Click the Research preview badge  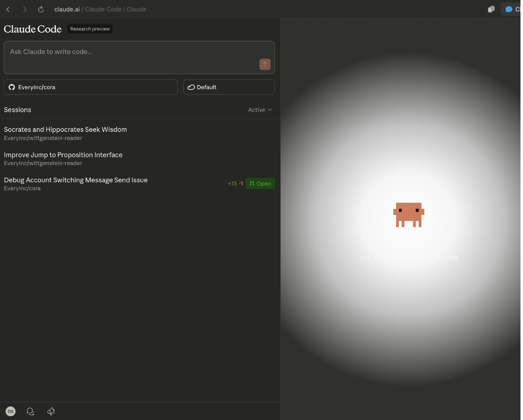90,29
